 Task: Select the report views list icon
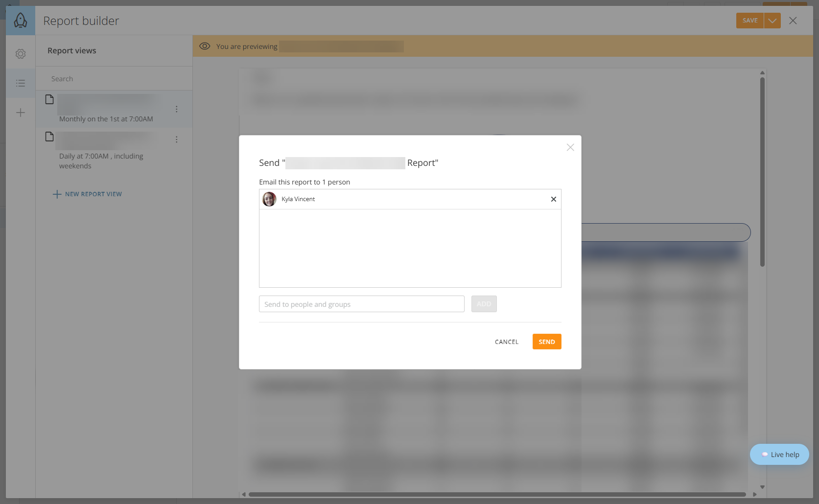click(21, 83)
